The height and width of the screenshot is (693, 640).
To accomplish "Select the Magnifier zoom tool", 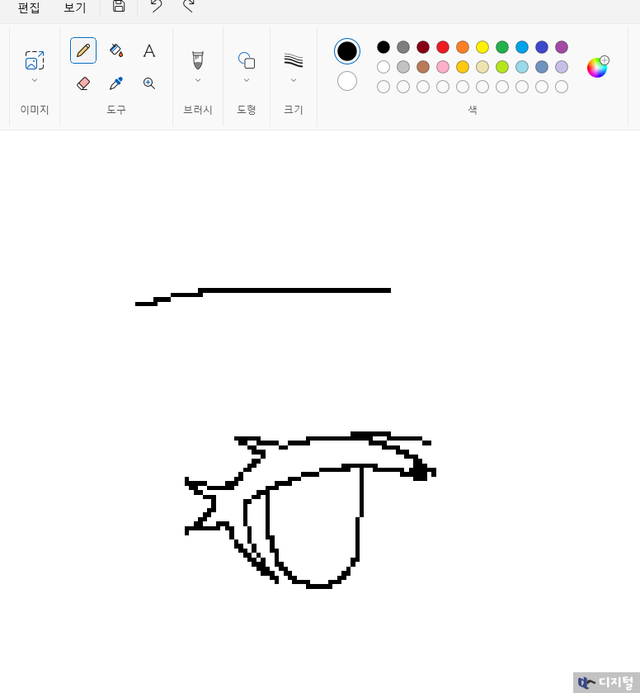I will coord(149,83).
